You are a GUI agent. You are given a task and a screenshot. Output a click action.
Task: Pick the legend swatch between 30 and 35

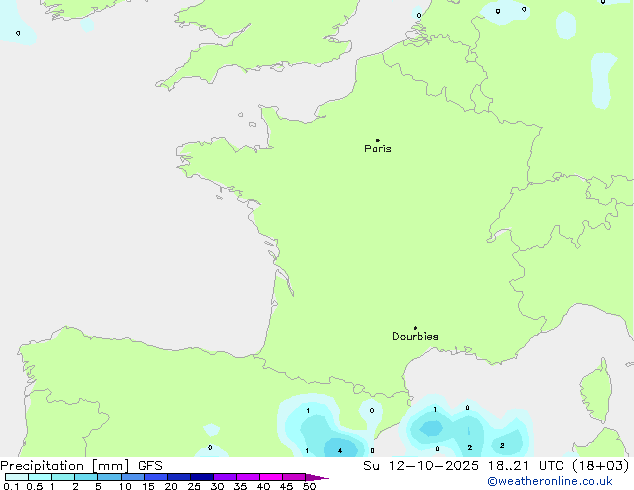pos(225,477)
